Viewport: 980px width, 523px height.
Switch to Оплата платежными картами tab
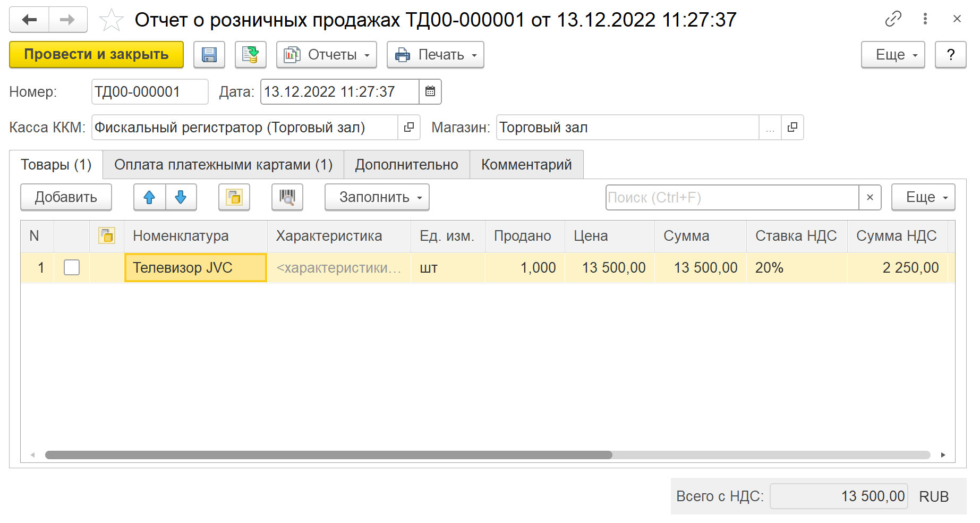(223, 165)
